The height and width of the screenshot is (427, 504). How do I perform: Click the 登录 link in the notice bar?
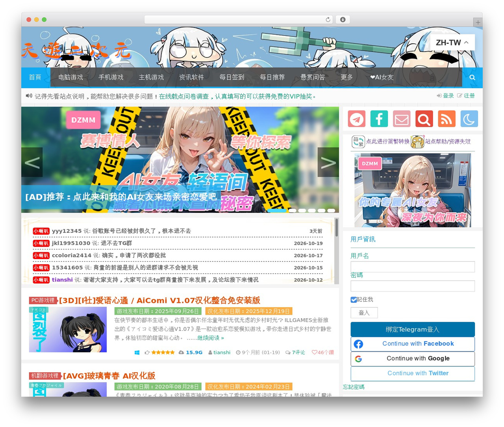point(445,96)
